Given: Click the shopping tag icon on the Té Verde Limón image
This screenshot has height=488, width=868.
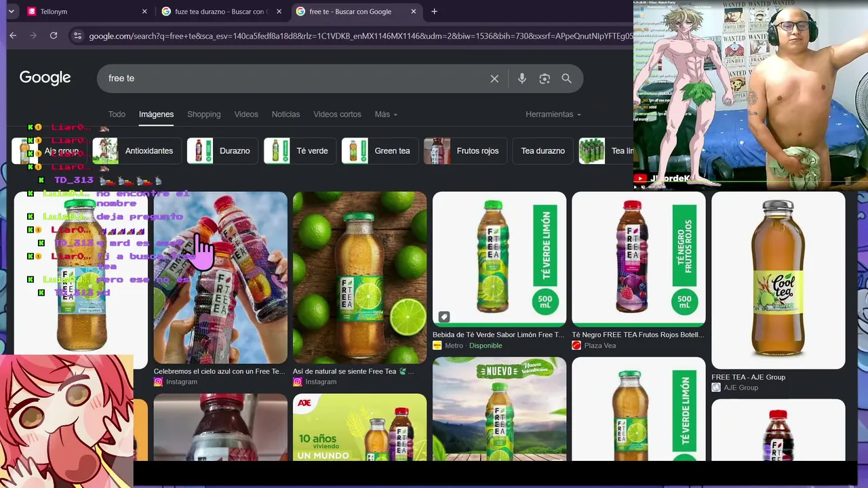Looking at the screenshot, I should (443, 317).
